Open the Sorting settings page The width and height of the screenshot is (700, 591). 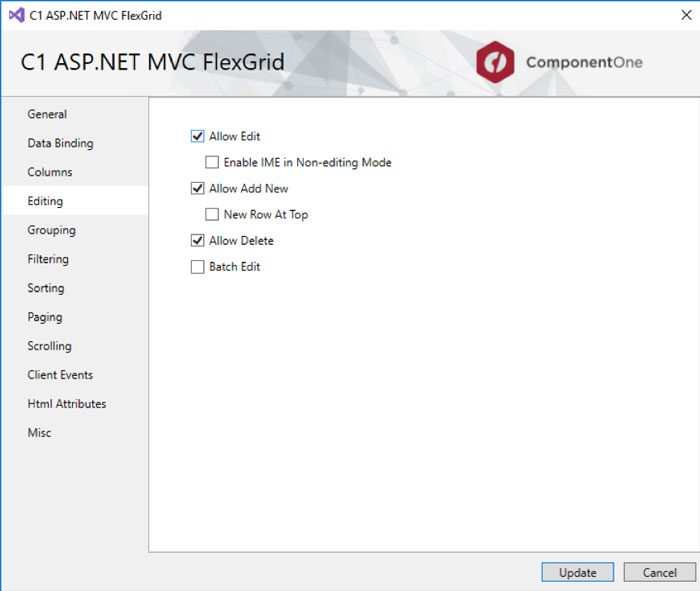point(75,288)
